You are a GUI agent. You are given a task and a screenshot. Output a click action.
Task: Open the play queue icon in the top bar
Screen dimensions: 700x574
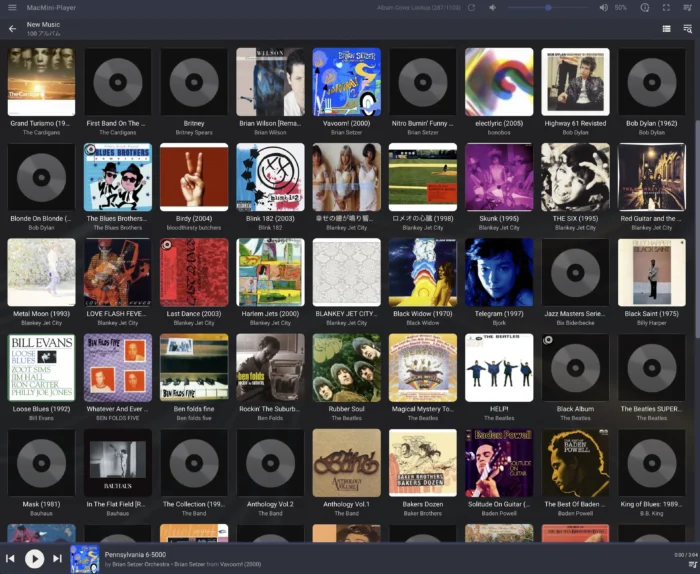(687, 8)
